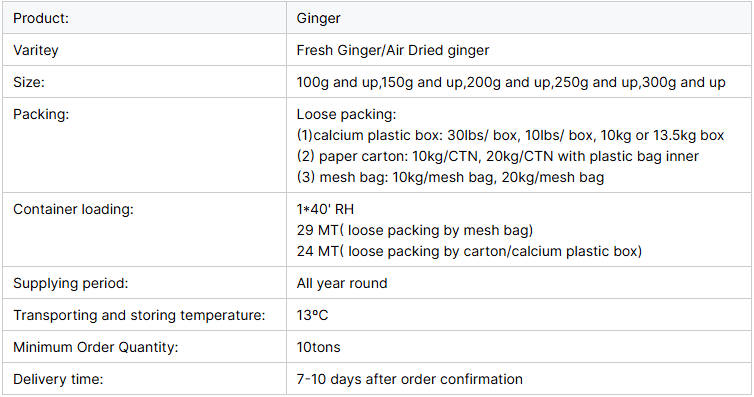Select the paper carton packing line
Screen dimensions: 754x397
pyautogui.click(x=498, y=156)
